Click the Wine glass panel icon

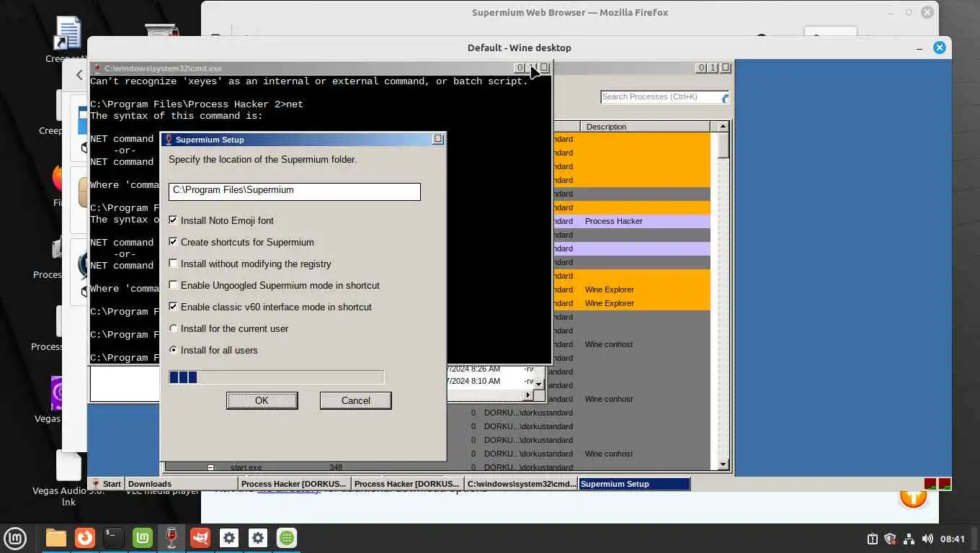171,538
